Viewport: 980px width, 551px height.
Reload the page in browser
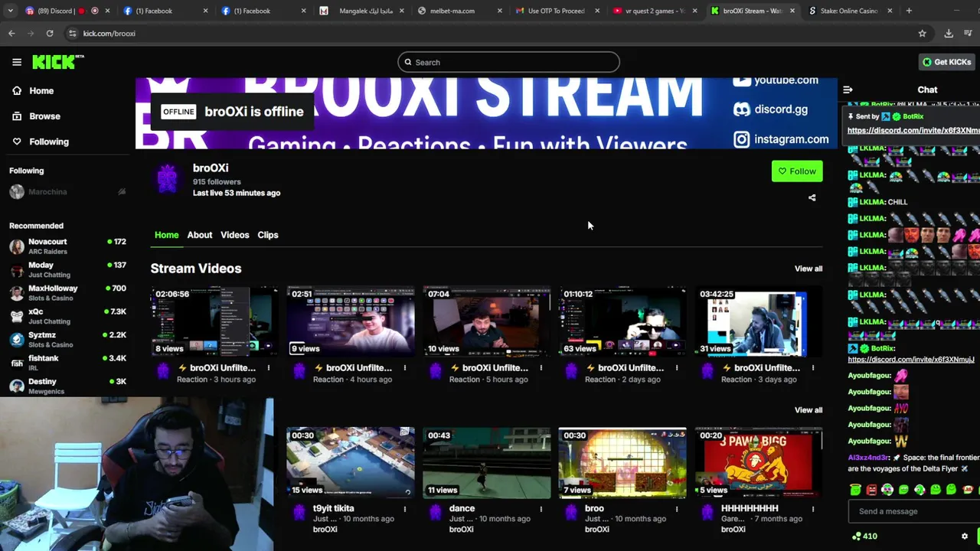click(50, 34)
